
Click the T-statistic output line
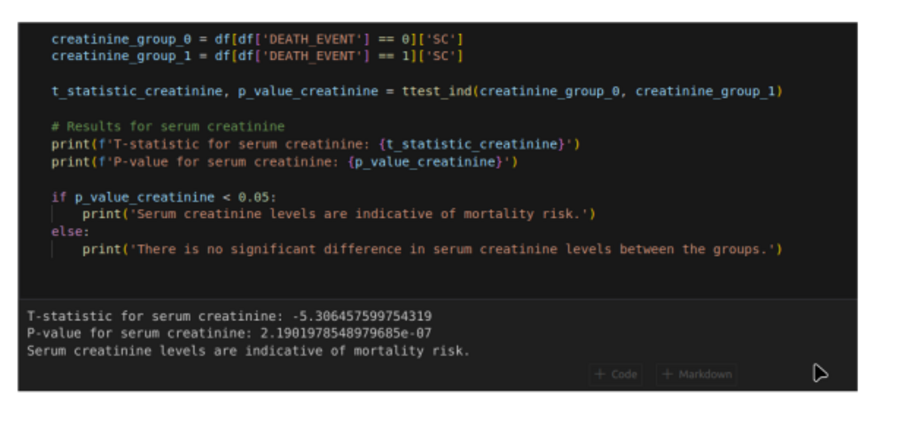coord(229,316)
